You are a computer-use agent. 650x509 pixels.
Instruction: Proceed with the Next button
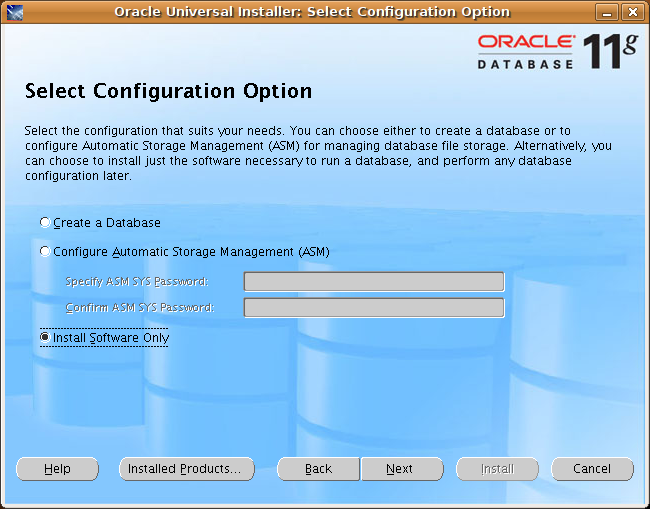[x=402, y=469]
